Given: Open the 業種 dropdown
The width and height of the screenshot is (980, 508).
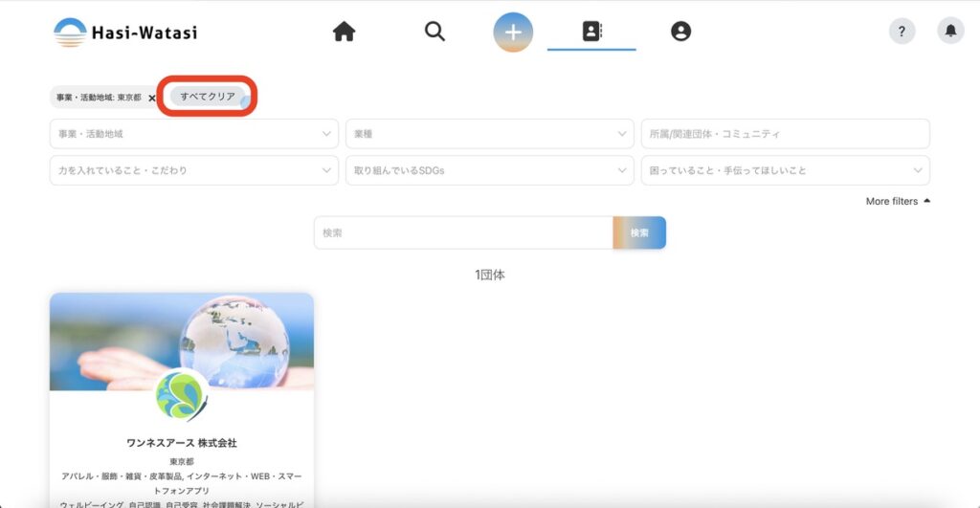Looking at the screenshot, I should pyautogui.click(x=489, y=134).
